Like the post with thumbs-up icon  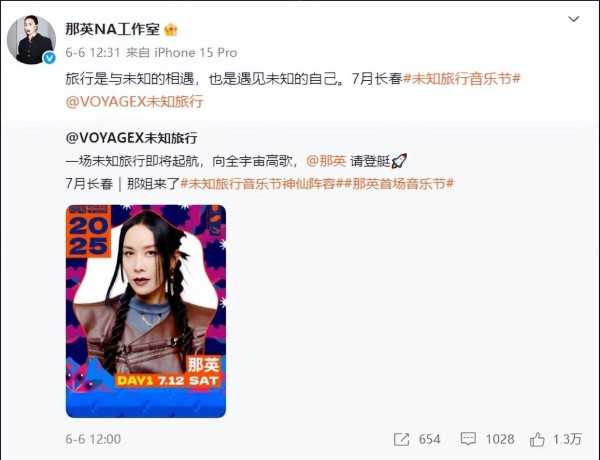537,439
